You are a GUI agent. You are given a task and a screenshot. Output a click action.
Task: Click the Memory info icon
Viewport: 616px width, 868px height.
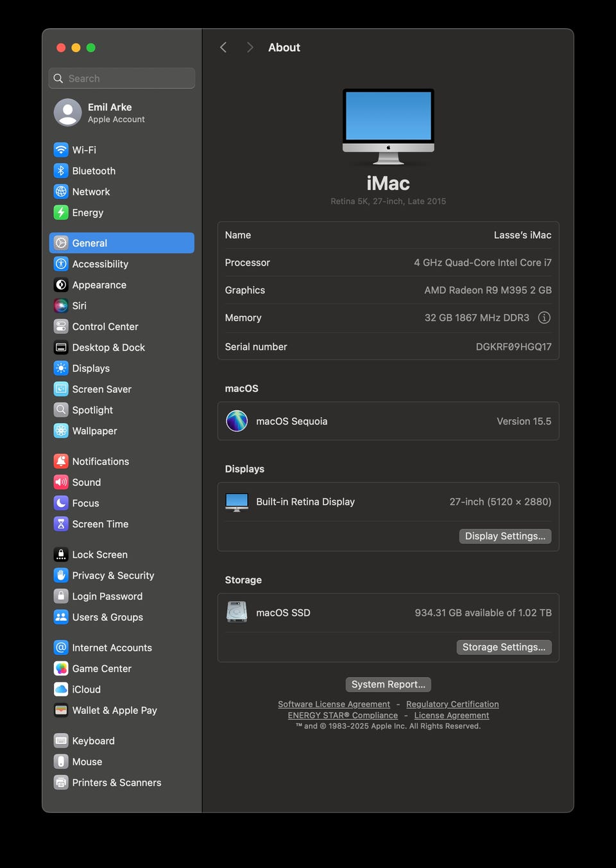[544, 318]
